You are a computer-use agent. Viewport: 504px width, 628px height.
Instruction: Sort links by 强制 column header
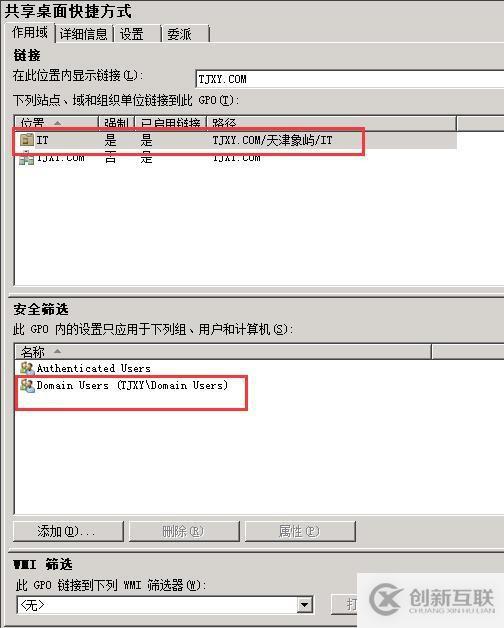point(116,123)
